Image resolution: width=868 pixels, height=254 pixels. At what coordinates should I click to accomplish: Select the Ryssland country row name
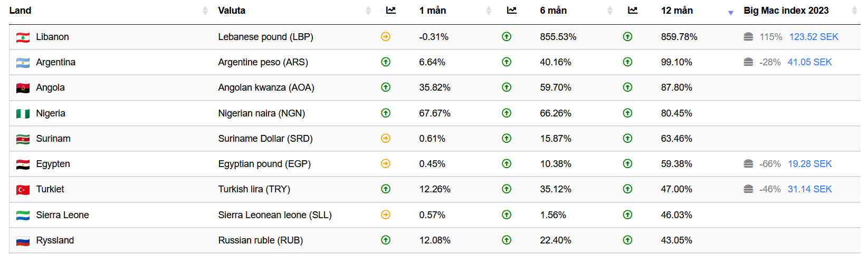coord(55,240)
